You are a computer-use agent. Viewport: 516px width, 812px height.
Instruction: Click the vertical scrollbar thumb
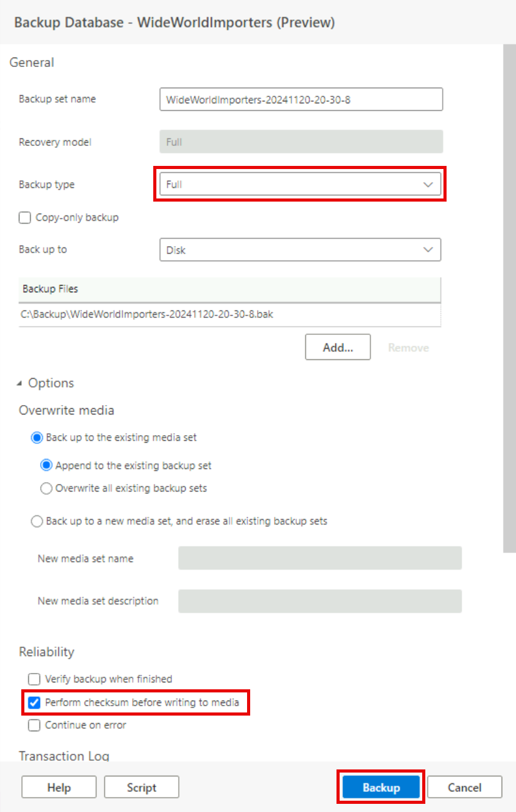pyautogui.click(x=509, y=301)
